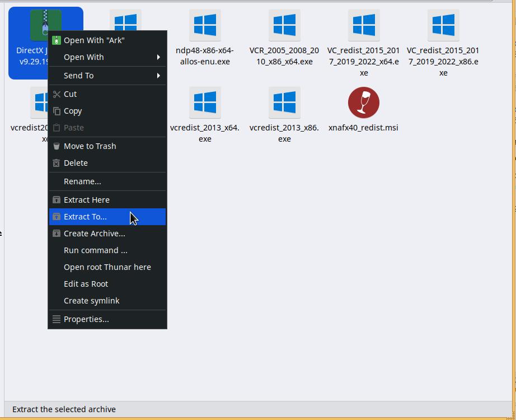Click the VC_redist_2015_2017_2019_2022_x86.exe file name
Screen dimensions: 516x420
(443, 62)
